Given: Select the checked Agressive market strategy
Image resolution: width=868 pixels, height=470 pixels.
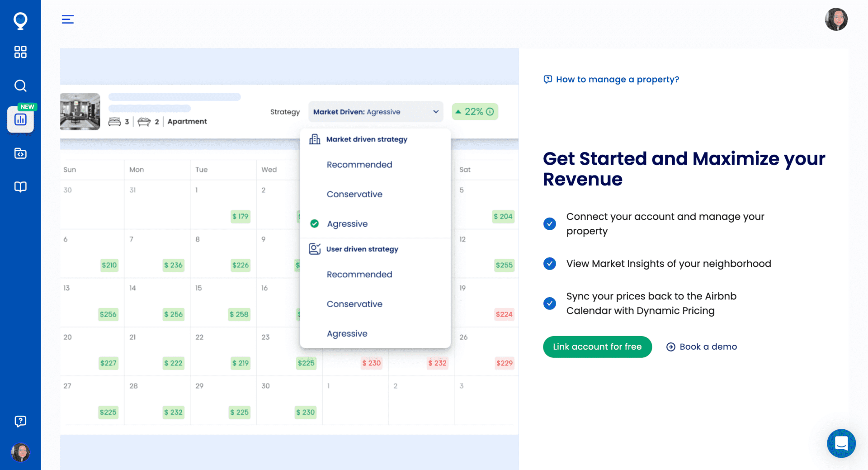Looking at the screenshot, I should coord(347,224).
